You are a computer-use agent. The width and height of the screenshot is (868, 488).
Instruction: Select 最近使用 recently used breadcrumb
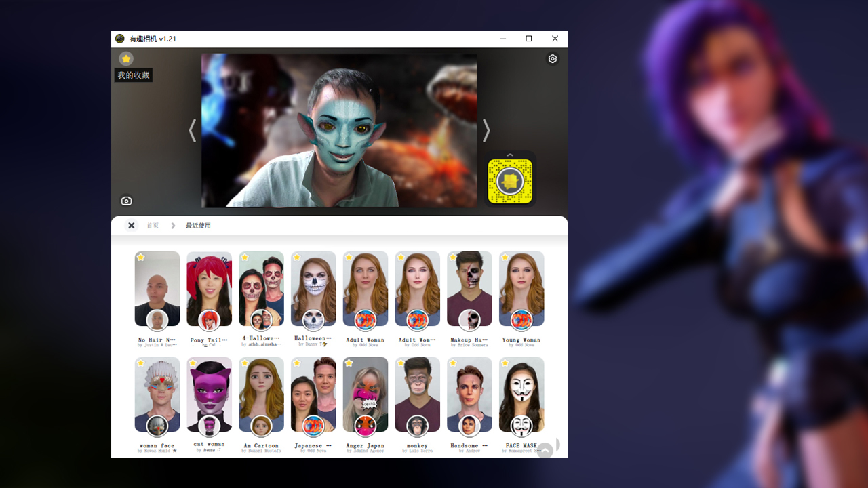198,226
